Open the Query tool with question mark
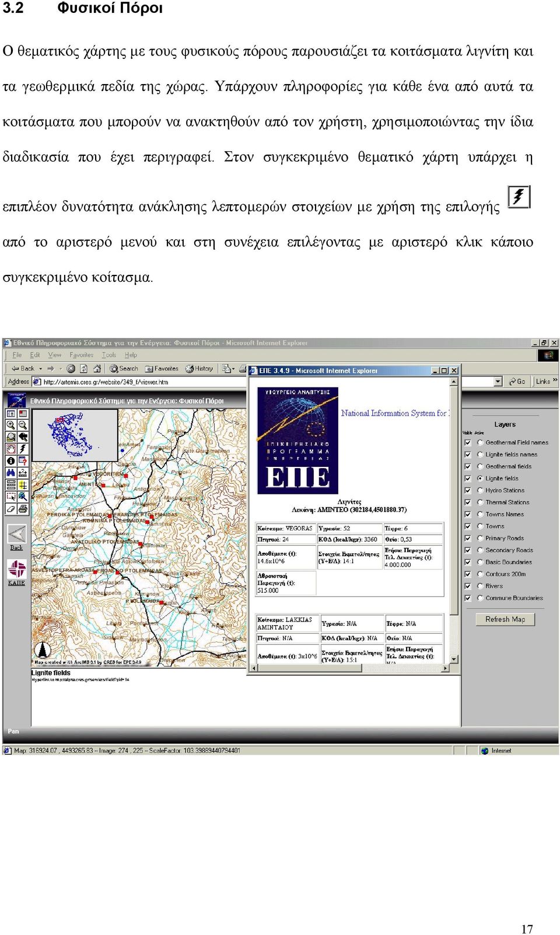Screen dimensions: 560x935 23,460
